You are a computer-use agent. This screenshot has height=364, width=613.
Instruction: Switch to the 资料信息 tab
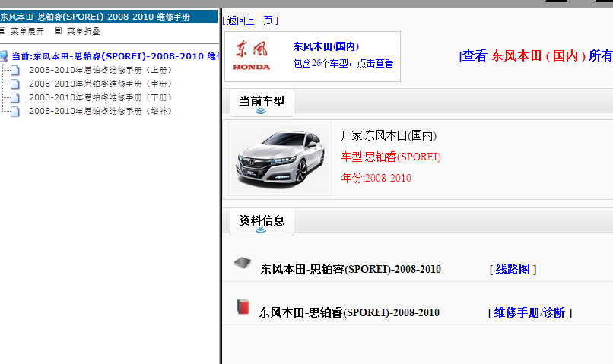262,220
